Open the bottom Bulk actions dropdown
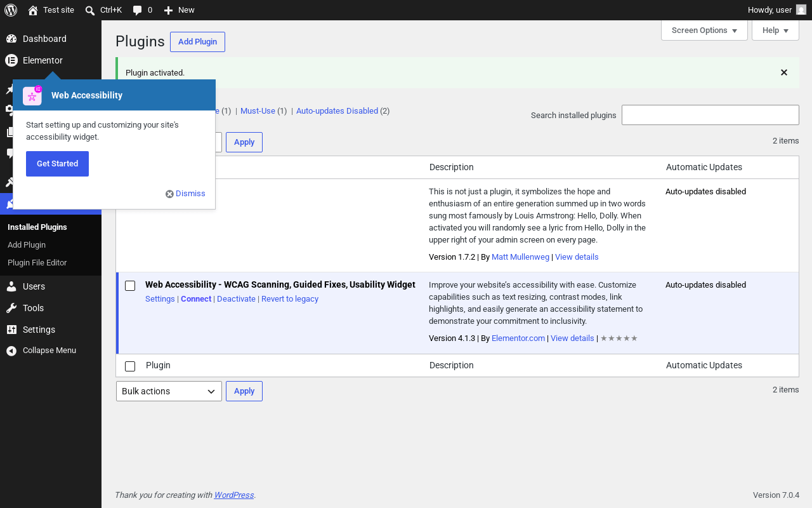The width and height of the screenshot is (812, 508). [x=169, y=391]
